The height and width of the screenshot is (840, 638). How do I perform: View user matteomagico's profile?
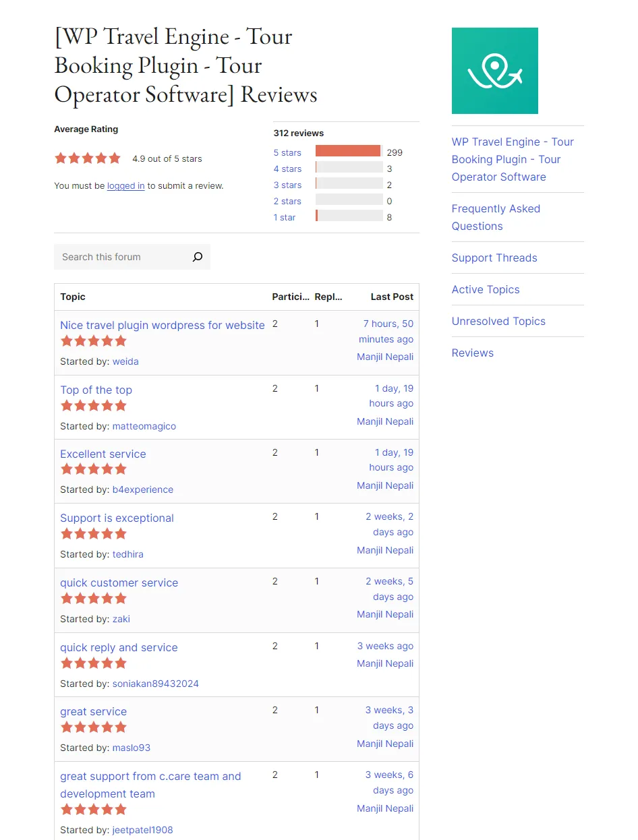(x=144, y=426)
